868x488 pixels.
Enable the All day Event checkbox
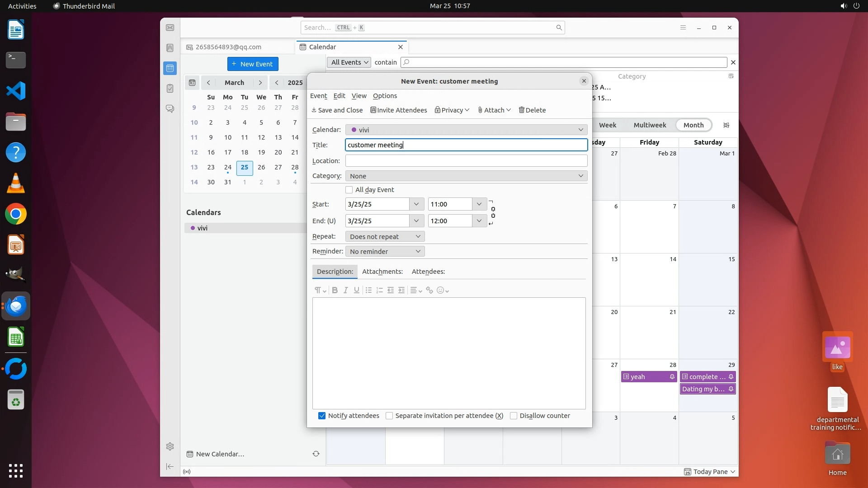(349, 190)
